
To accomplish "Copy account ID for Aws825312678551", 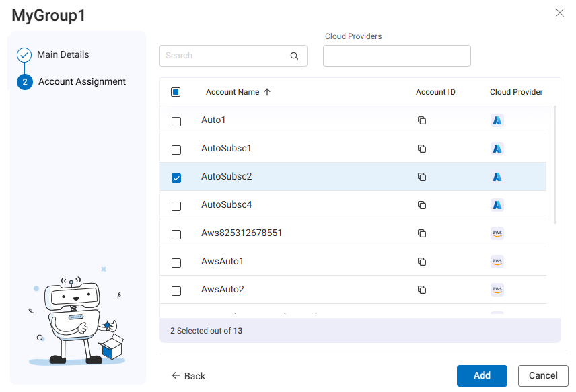I will 422,233.
